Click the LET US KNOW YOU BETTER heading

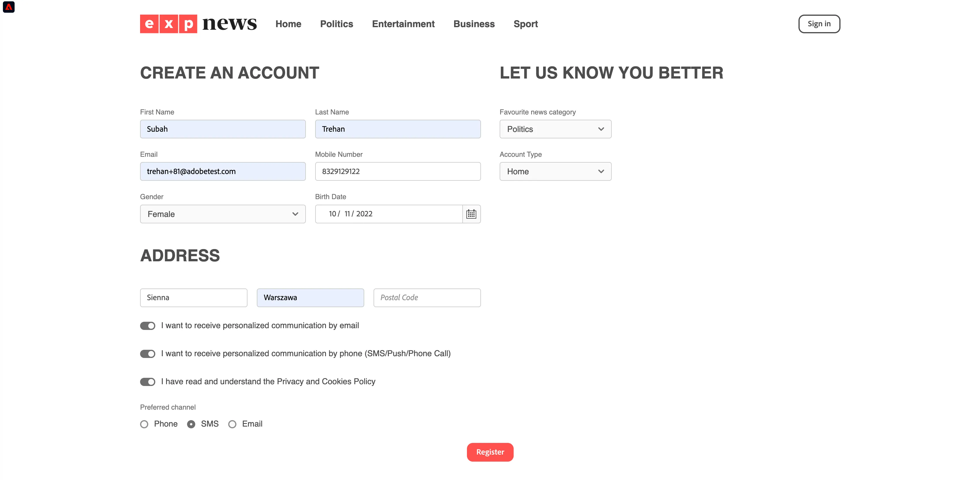coord(611,73)
